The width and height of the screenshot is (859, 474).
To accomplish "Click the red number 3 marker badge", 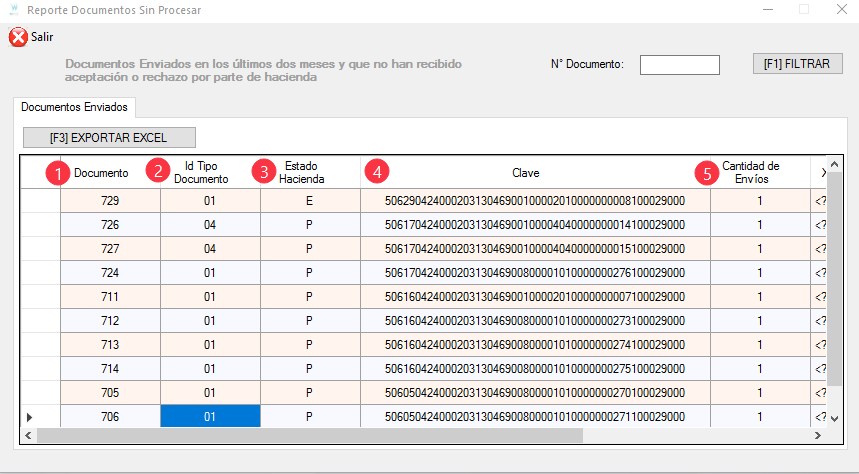I will point(264,172).
